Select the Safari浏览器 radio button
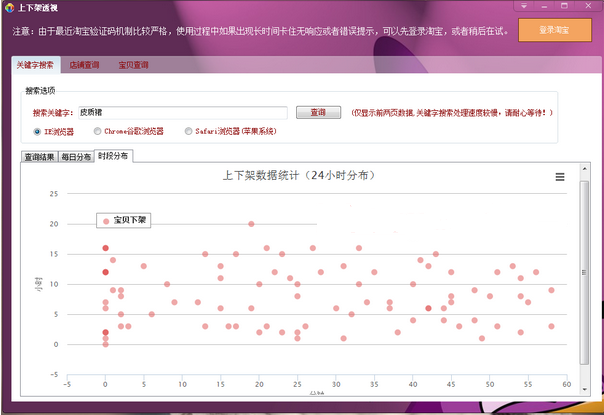The width and height of the screenshot is (604, 415). coord(188,131)
